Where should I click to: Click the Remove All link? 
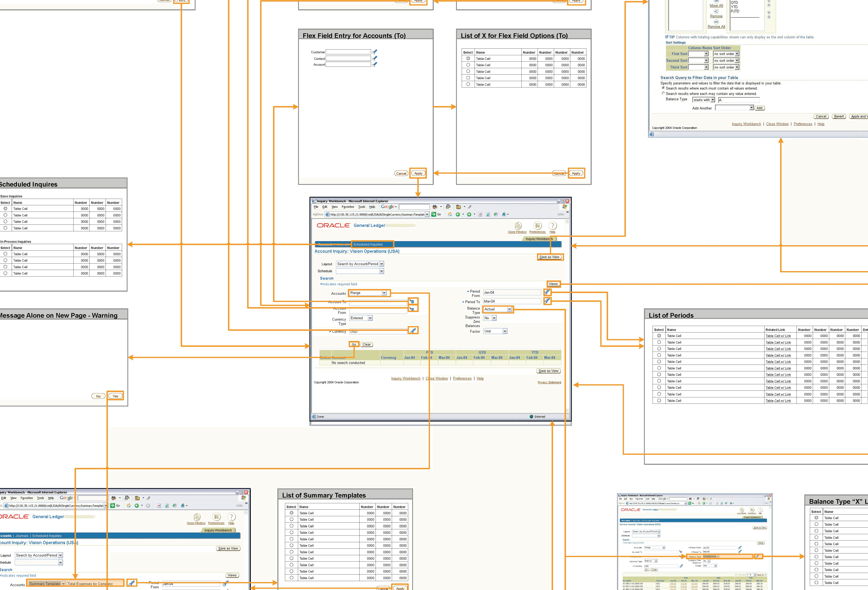(716, 27)
